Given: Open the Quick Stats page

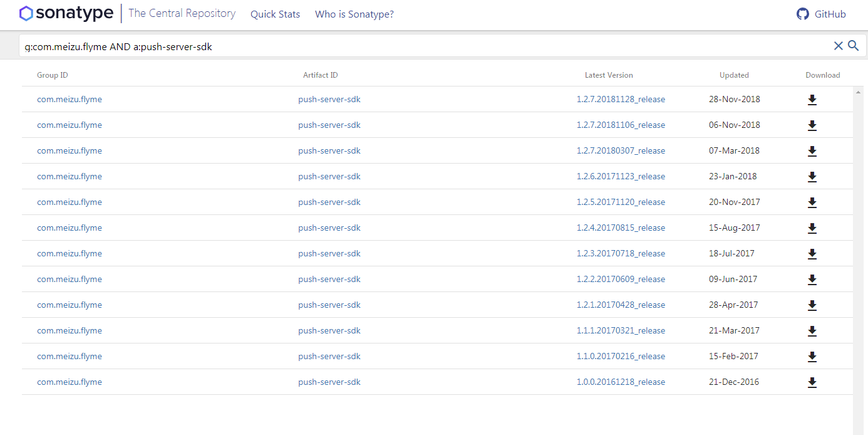Looking at the screenshot, I should 275,14.
